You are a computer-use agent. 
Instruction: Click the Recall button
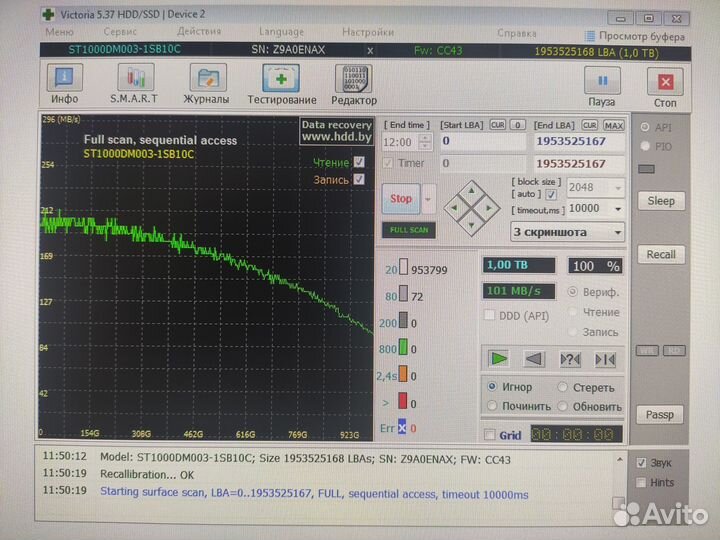[x=661, y=254]
